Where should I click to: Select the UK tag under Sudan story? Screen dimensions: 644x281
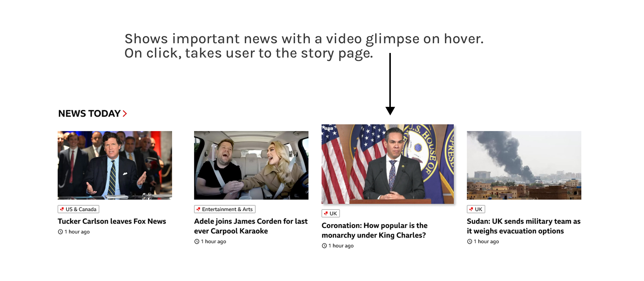[x=476, y=209]
